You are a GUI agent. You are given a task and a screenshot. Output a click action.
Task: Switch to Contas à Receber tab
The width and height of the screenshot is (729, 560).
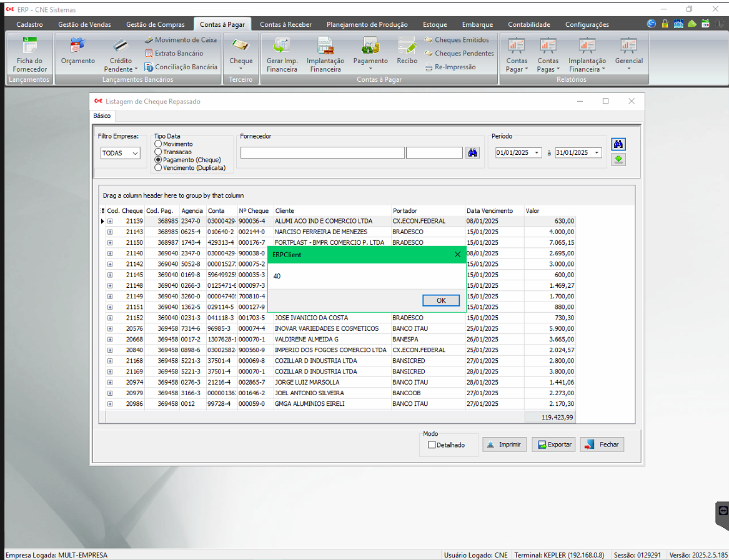[285, 24]
